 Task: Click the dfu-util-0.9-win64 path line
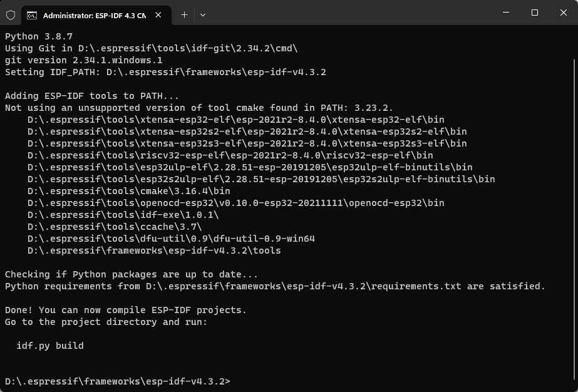point(171,239)
